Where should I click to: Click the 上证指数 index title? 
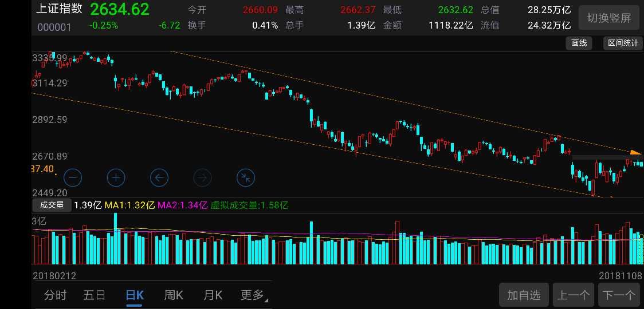[59, 9]
